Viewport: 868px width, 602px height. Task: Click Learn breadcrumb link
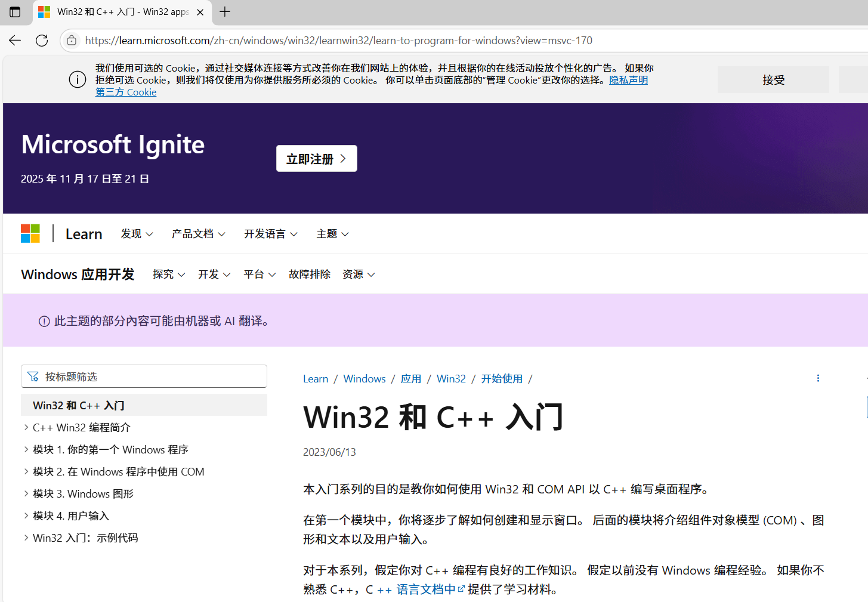tap(316, 379)
